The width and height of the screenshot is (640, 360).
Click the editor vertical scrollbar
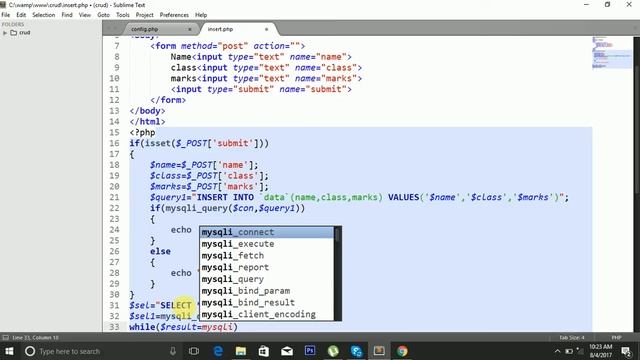pos(636,184)
